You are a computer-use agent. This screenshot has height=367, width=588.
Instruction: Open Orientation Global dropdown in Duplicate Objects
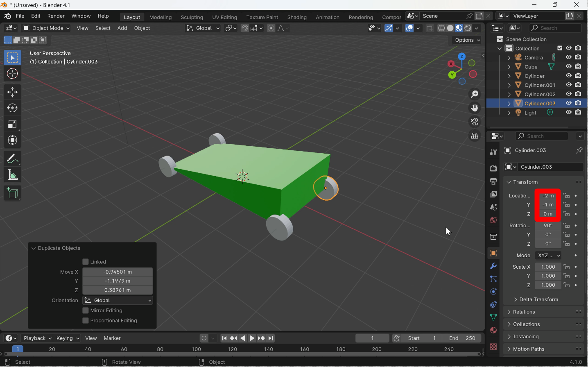[118, 301]
